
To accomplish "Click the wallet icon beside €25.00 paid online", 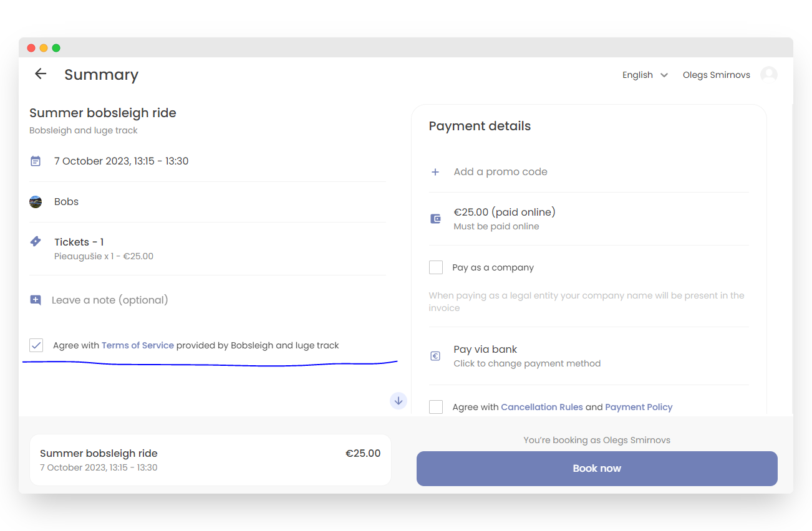I will click(x=436, y=219).
